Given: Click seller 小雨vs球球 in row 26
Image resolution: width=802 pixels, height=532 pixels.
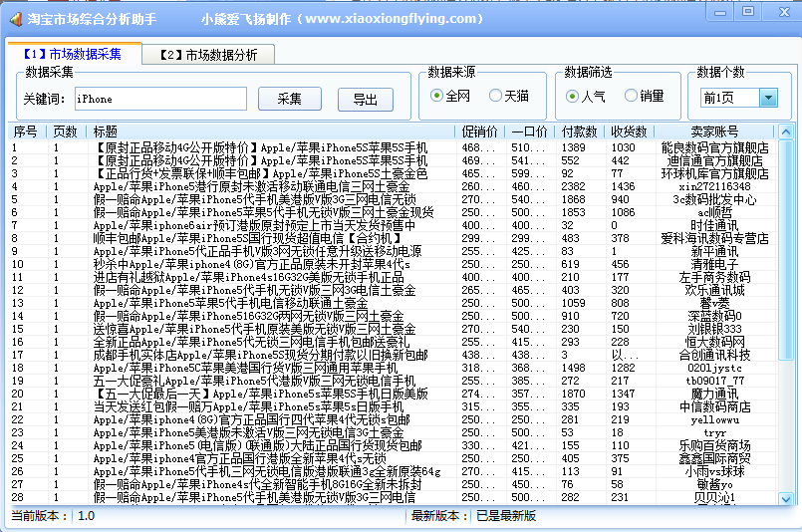Looking at the screenshot, I should pyautogui.click(x=714, y=471).
